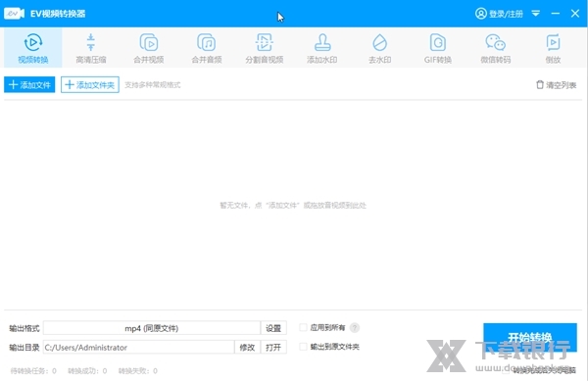Click the 转换成功: 0 status text
588x381 pixels.
click(87, 371)
